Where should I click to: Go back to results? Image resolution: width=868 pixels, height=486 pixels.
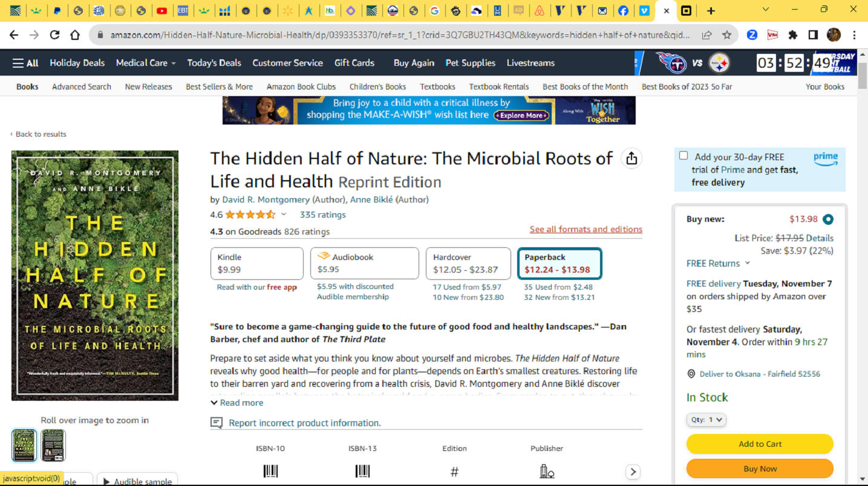coord(38,134)
